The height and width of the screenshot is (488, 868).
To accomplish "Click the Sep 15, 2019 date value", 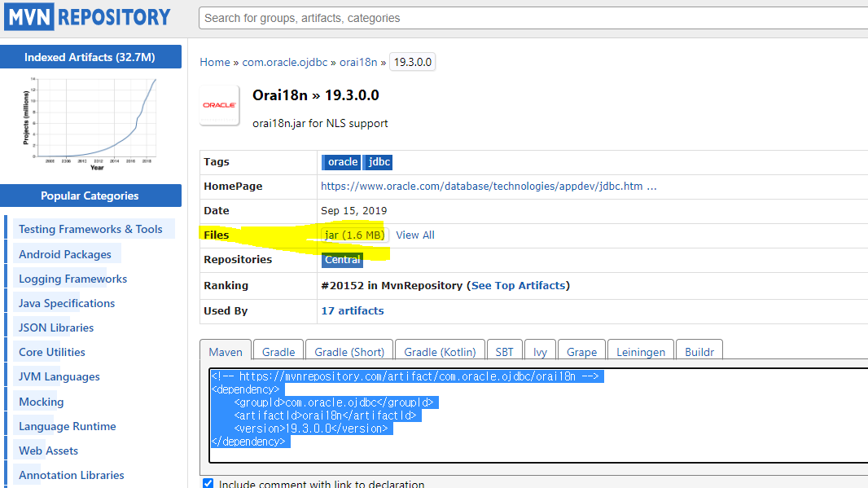I will pos(353,210).
